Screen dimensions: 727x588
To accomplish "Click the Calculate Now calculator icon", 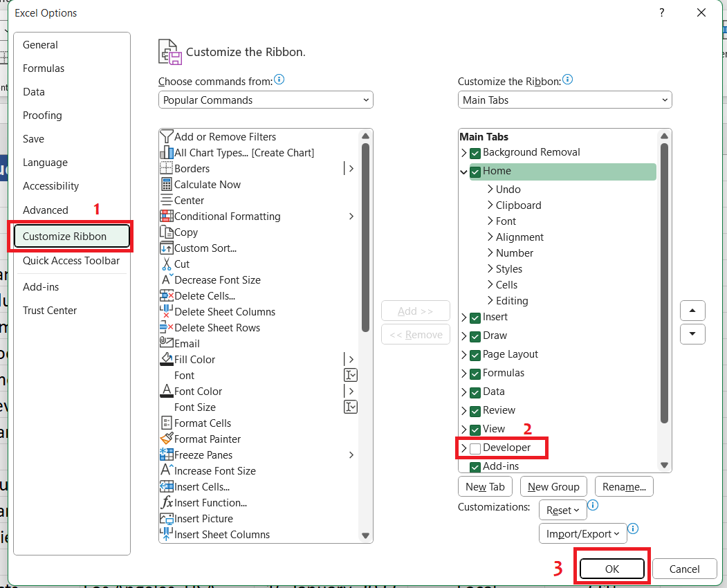I will [167, 185].
